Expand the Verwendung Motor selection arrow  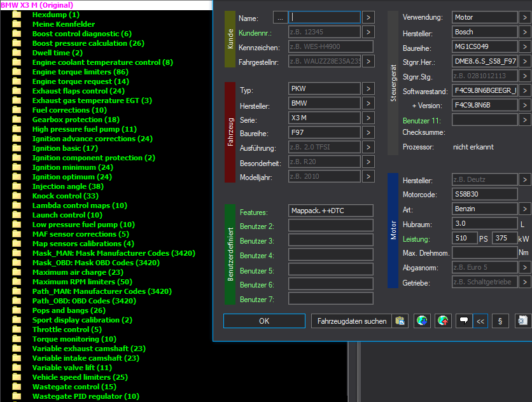(524, 18)
